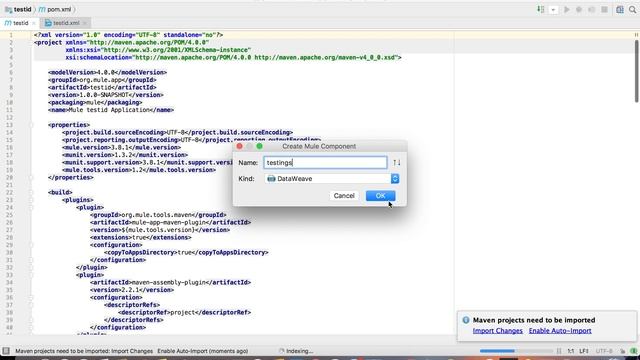Click the Run with Coverage icon
Image resolution: width=640 pixels, height=360 pixels.
tap(591, 9)
